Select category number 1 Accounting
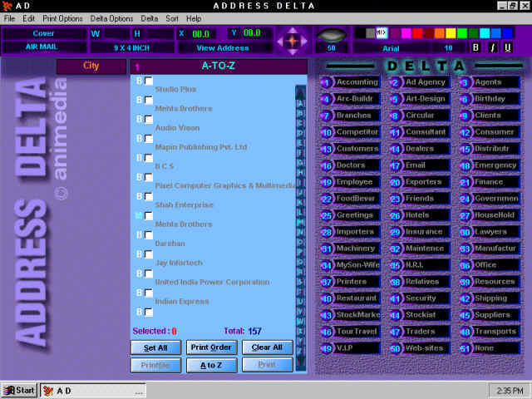The width and height of the screenshot is (532, 399). (351, 82)
